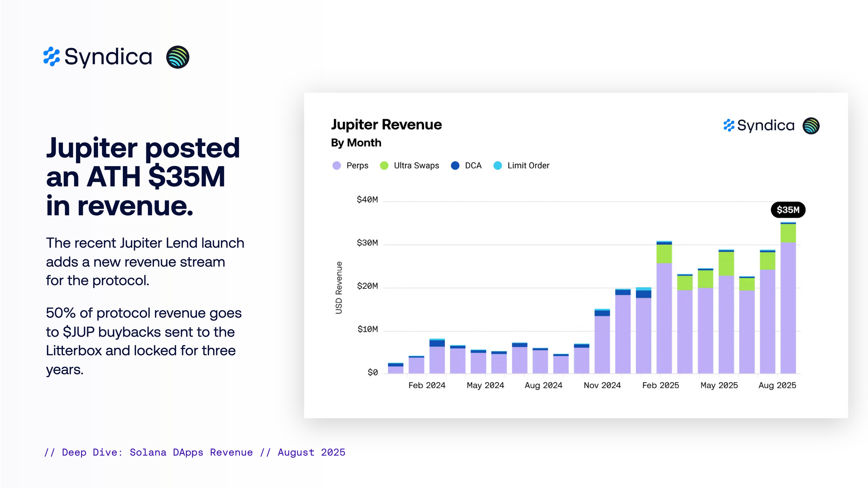The image size is (868, 488).
Task: Click the Nov 2024 axis label
Action: [602, 385]
